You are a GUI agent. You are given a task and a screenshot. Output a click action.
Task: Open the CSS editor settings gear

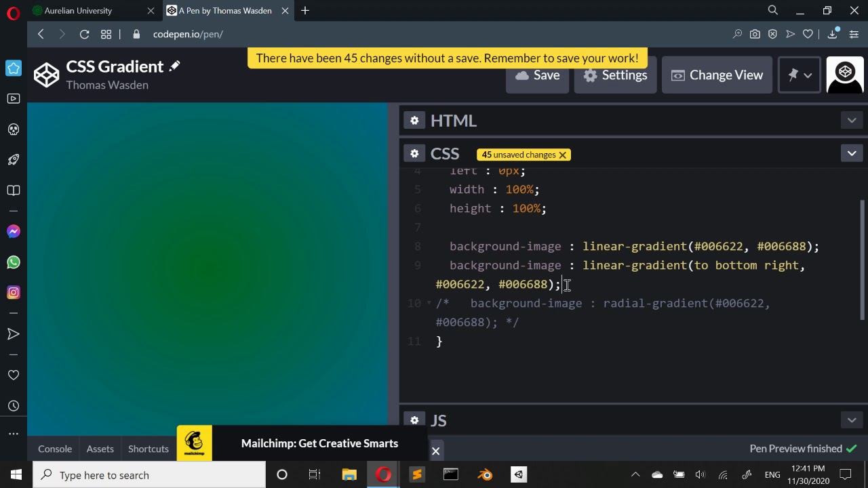pos(414,154)
